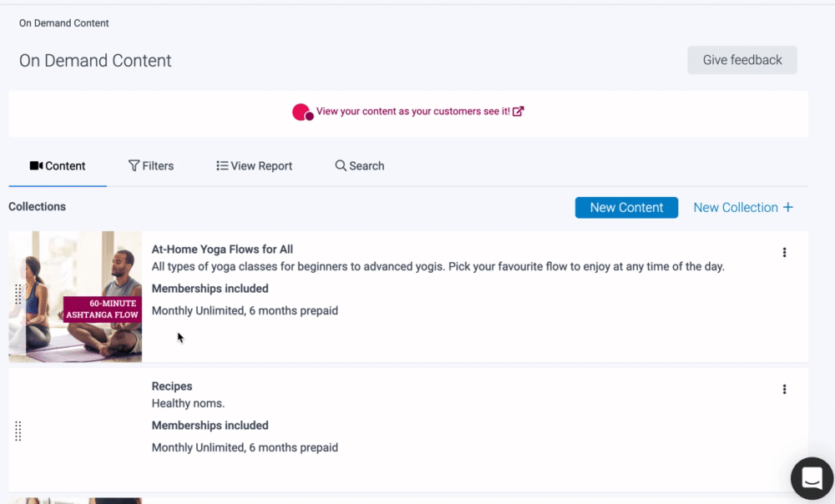The image size is (835, 504).
Task: Click the video camera icon on Content tab
Action: click(x=36, y=166)
